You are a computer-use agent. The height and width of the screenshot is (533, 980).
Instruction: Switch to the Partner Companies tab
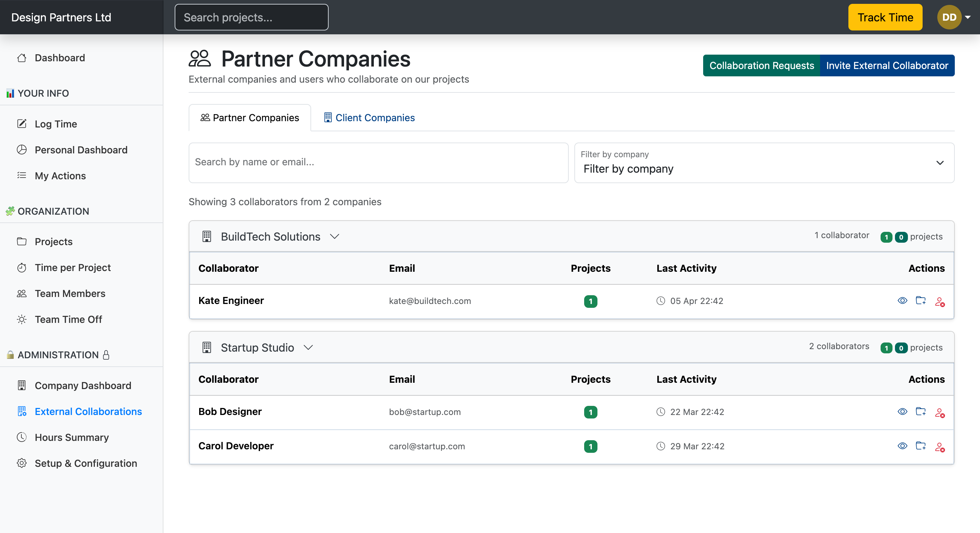point(250,118)
